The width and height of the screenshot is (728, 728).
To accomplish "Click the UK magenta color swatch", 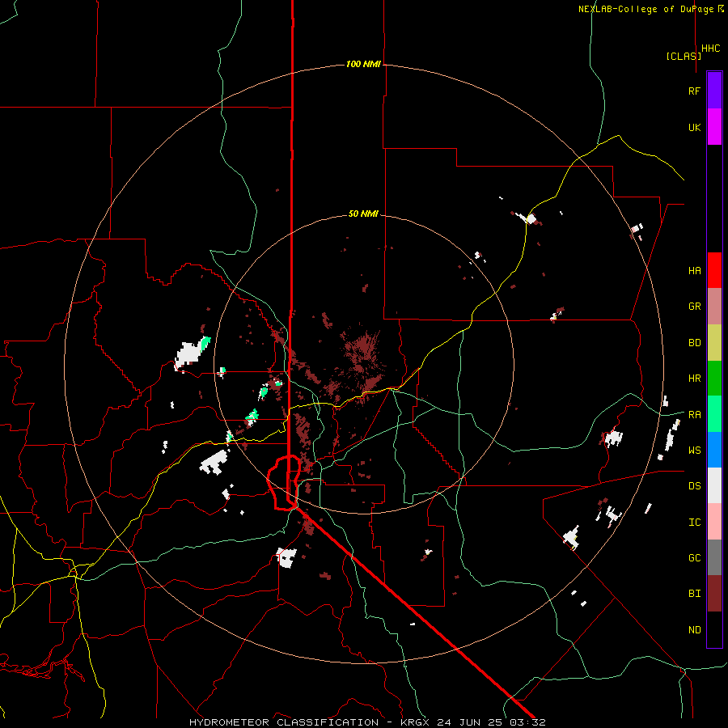I will (714, 127).
